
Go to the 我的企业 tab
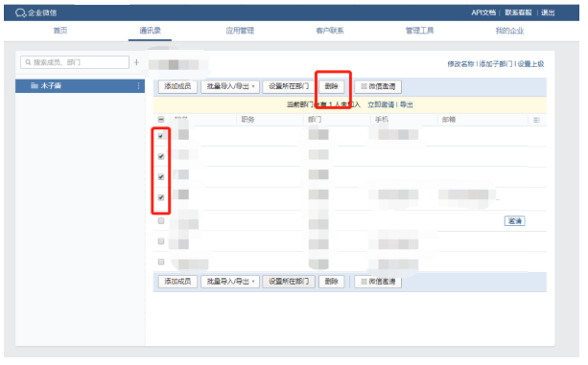509,31
